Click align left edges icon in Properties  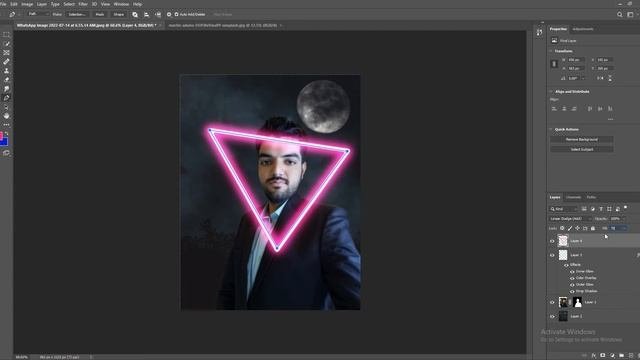(x=554, y=109)
